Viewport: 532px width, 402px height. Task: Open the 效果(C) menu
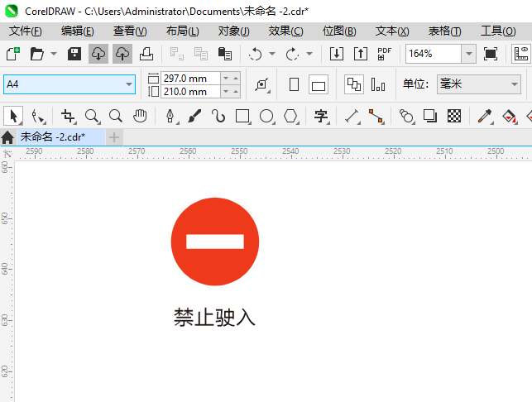285,31
